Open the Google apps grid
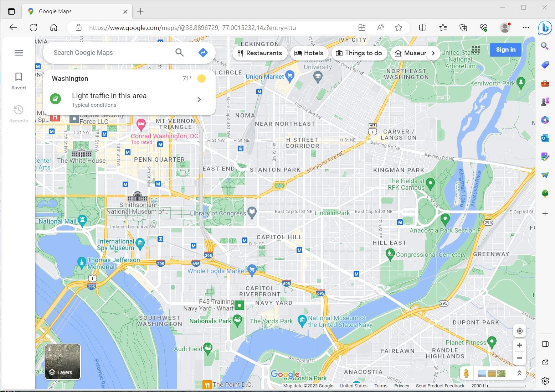This screenshot has height=392, width=555. click(x=476, y=49)
